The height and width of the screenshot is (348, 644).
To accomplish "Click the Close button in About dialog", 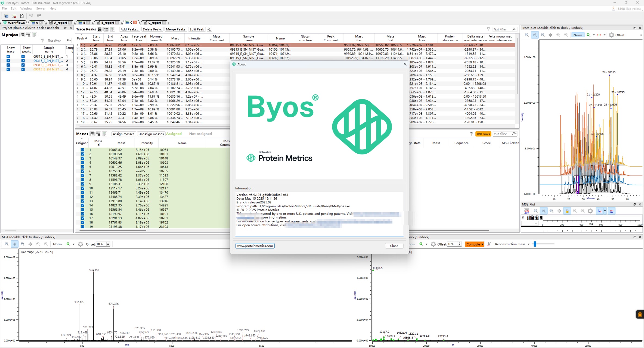I will pyautogui.click(x=394, y=246).
